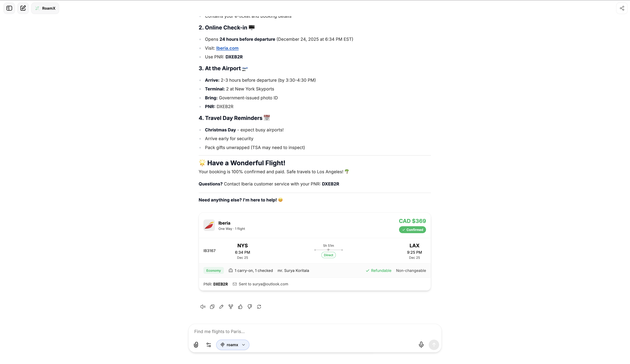Attach a file with the paperclip icon
Image resolution: width=630 pixels, height=364 pixels.
[196, 345]
